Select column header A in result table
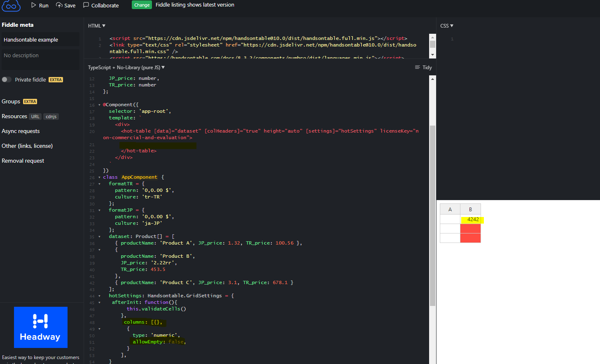The width and height of the screenshot is (600, 364). [x=450, y=209]
